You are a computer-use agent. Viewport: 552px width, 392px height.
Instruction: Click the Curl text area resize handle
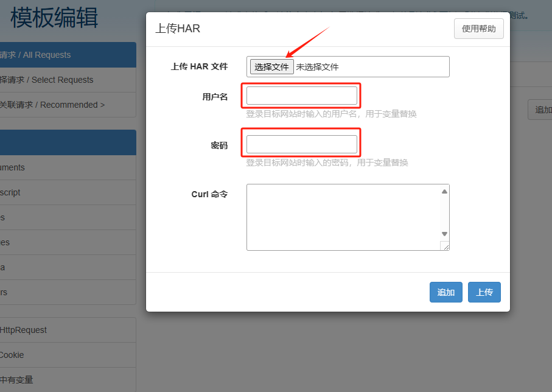pyautogui.click(x=445, y=246)
